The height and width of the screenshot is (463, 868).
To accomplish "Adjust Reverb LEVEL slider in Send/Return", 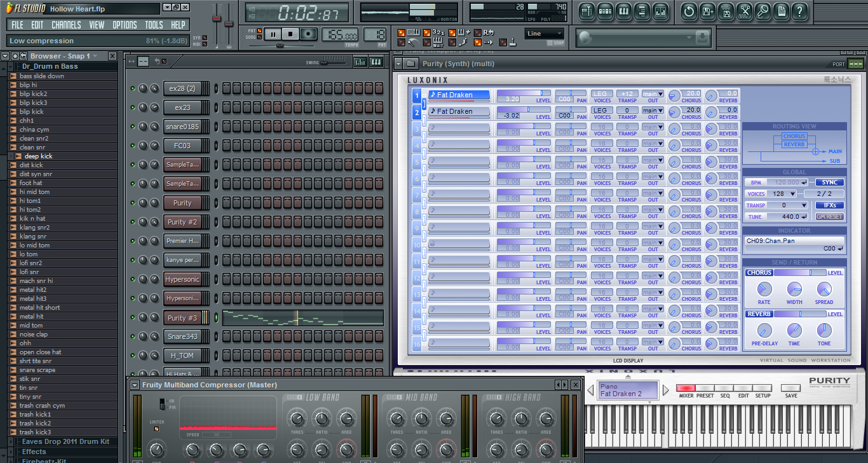I will click(800, 314).
